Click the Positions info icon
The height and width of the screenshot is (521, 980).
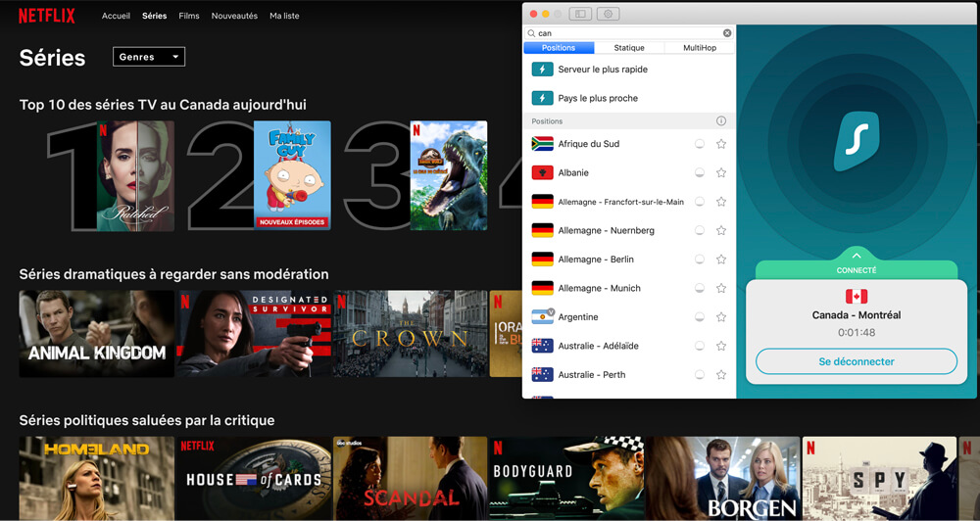[x=720, y=121]
